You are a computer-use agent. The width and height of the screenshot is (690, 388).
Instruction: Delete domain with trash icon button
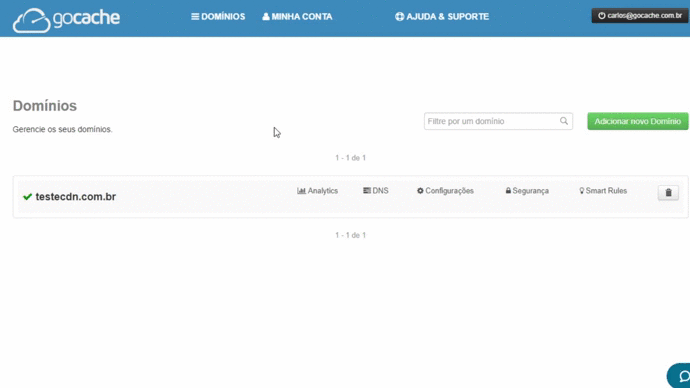(x=668, y=193)
